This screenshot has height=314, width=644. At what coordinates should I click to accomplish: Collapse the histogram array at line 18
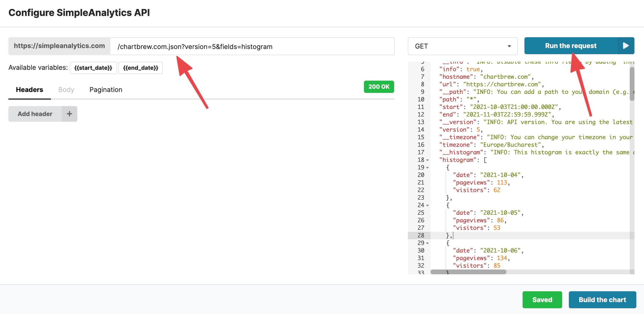[427, 160]
